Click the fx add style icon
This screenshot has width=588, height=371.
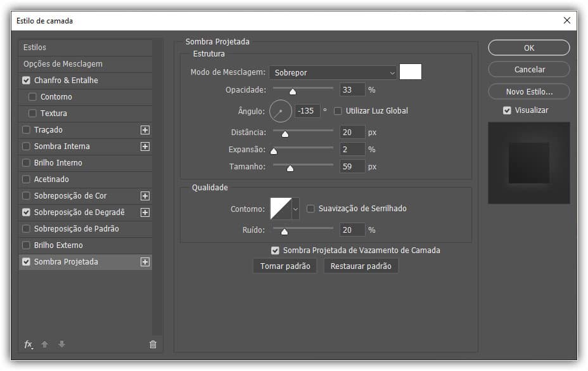29,344
